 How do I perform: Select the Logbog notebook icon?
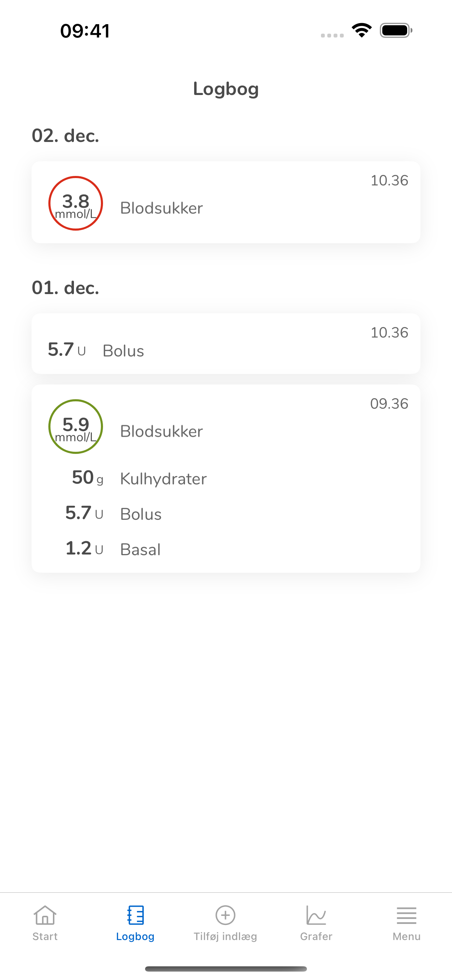click(136, 915)
